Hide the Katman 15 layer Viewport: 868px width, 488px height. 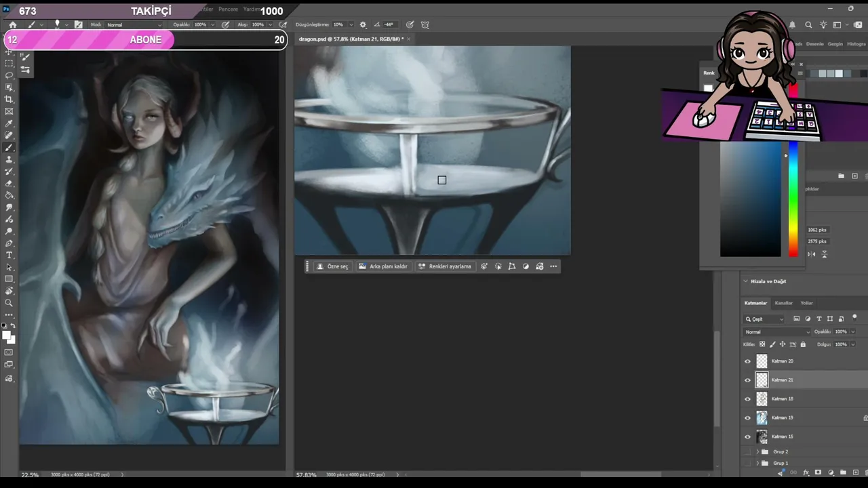[748, 436]
